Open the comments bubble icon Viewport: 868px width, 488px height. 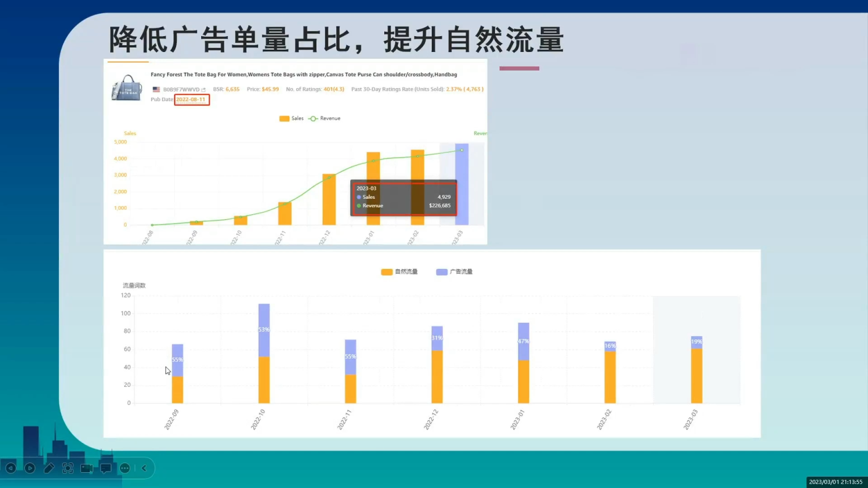pos(106,468)
